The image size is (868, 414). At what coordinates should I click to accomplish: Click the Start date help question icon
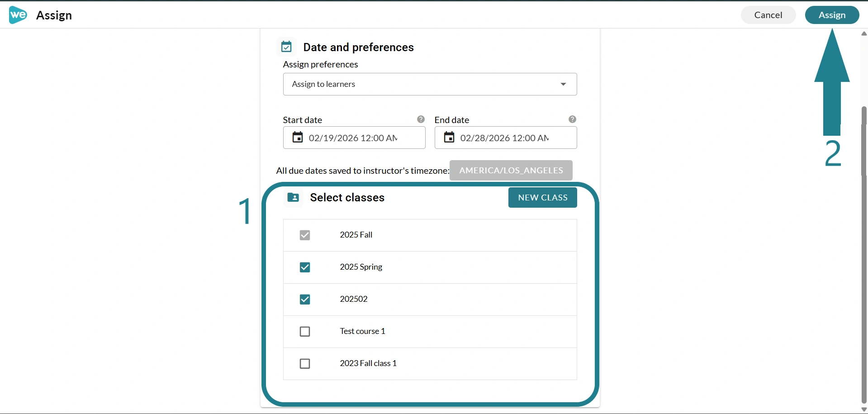[421, 119]
